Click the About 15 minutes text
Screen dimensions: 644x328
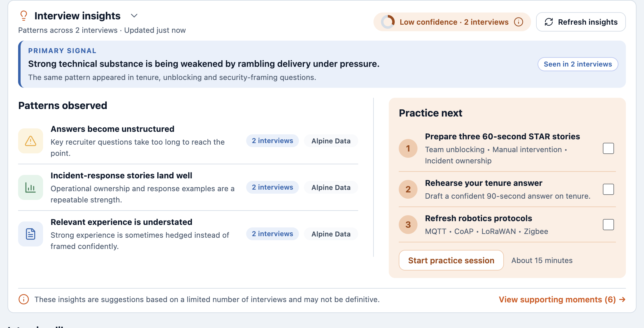542,261
